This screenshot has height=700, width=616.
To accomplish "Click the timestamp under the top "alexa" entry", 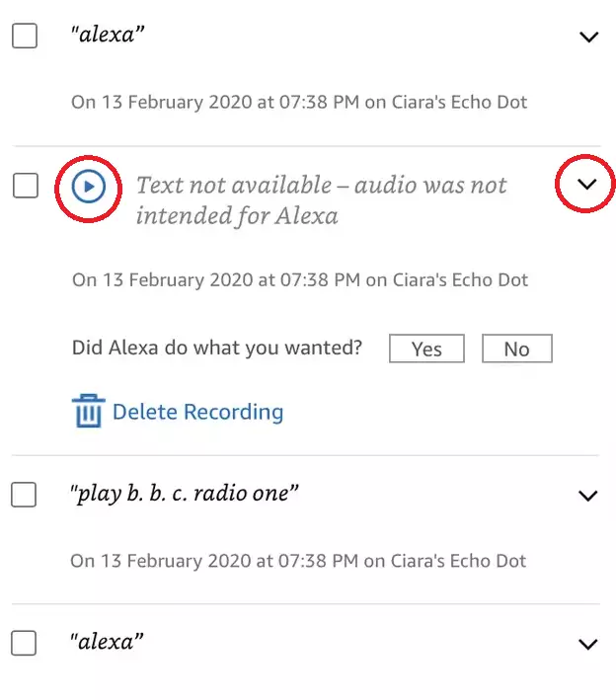I will tap(299, 102).
